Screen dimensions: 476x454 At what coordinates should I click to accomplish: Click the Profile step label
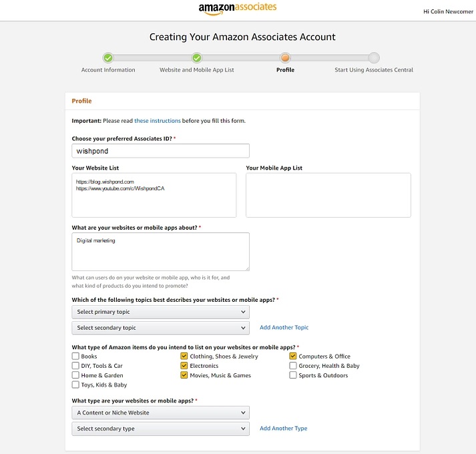(x=285, y=70)
